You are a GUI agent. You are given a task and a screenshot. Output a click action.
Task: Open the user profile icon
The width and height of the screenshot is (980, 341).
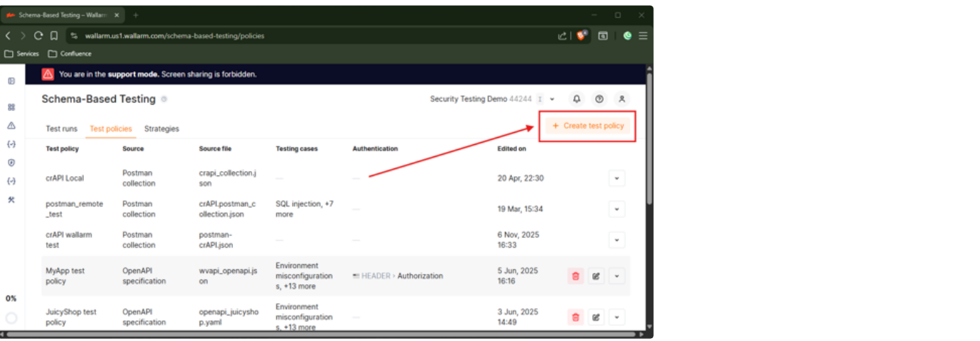coord(622,99)
